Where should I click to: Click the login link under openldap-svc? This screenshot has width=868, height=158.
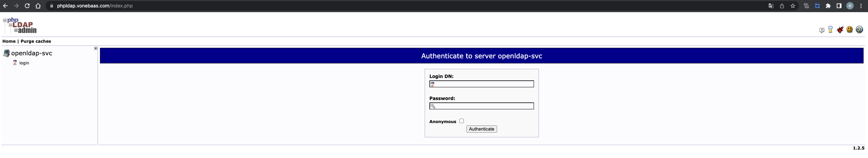tap(24, 63)
